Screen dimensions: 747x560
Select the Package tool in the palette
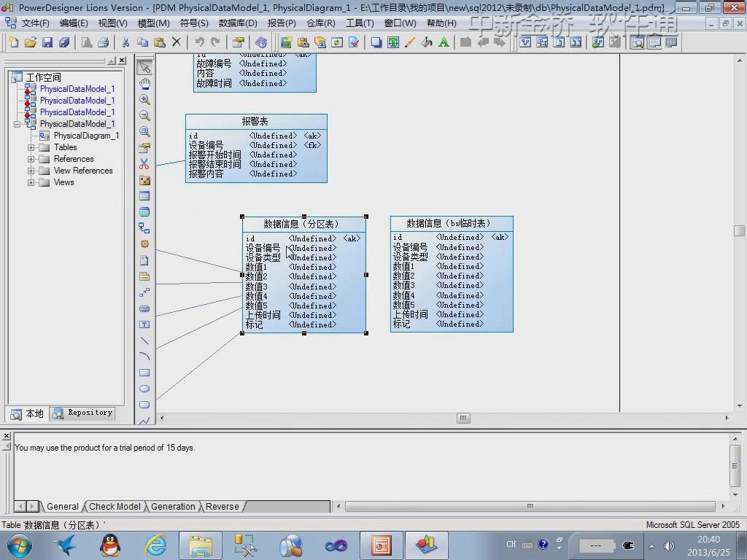[144, 180]
